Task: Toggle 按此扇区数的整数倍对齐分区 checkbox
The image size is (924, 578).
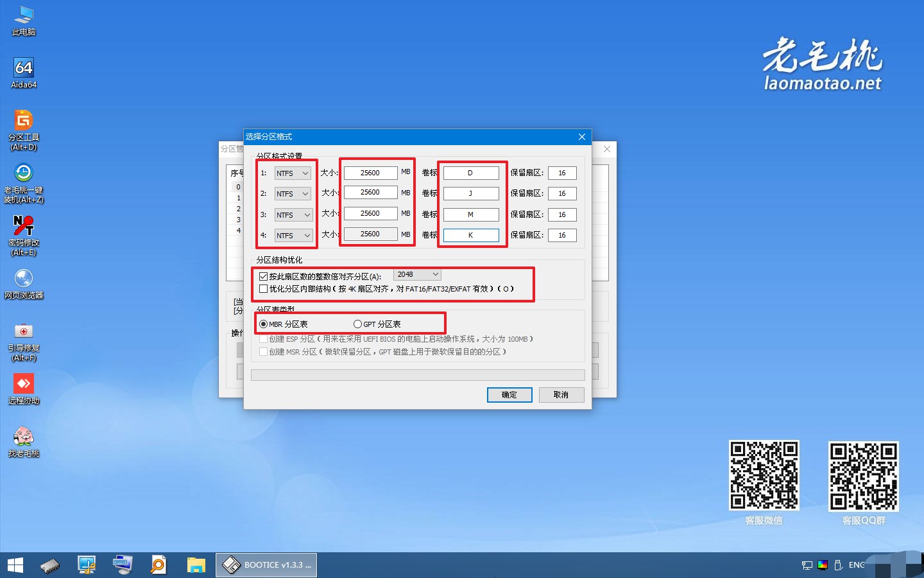Action: (263, 276)
